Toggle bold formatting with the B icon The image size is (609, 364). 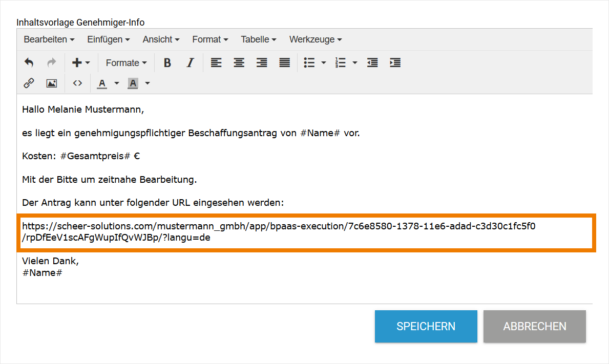(x=167, y=62)
